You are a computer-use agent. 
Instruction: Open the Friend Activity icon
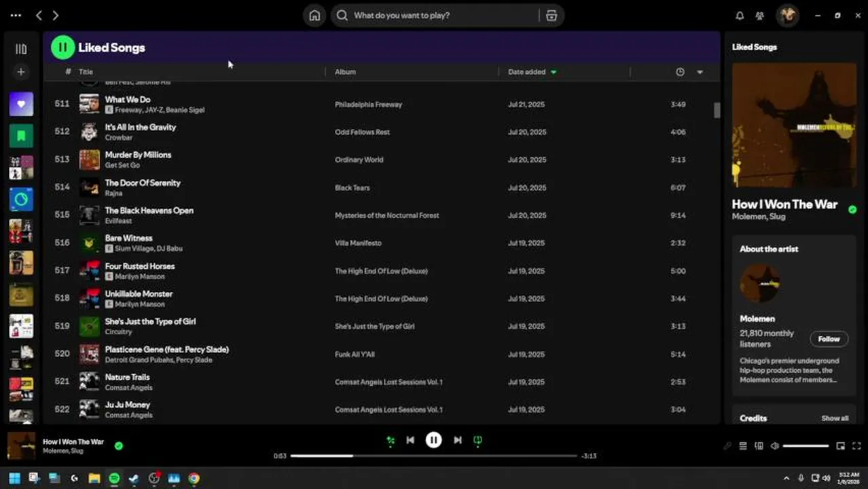[x=760, y=15]
